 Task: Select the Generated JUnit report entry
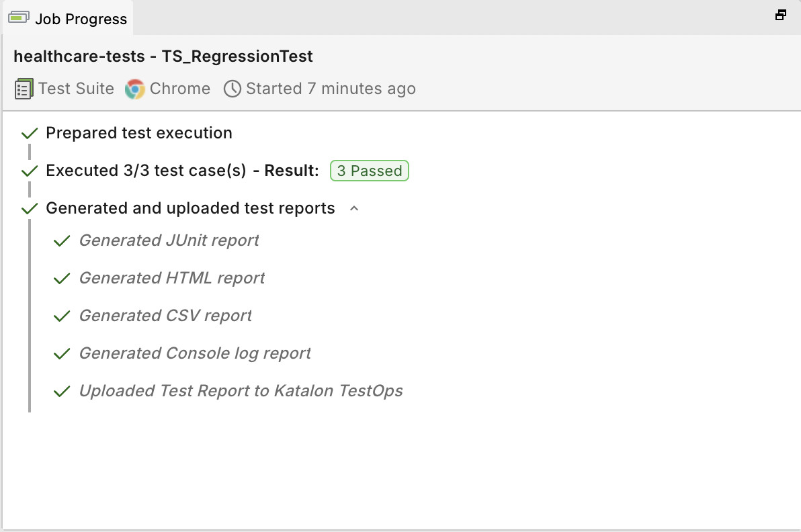coord(169,240)
